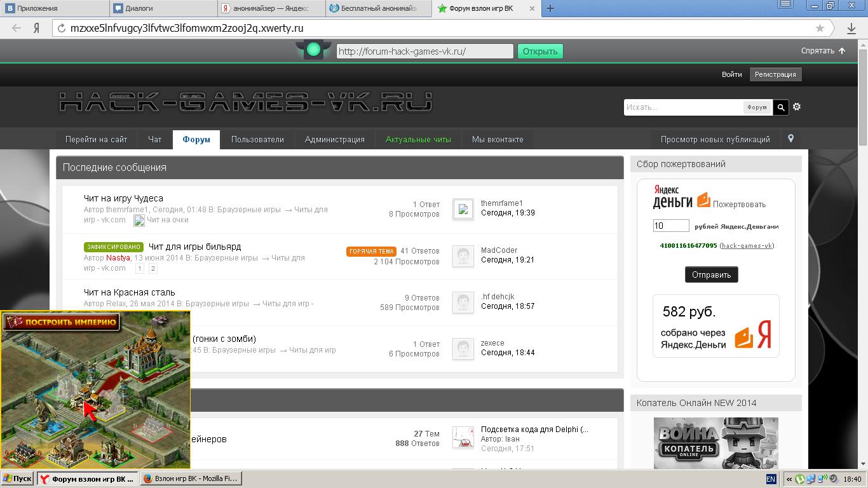Open the "Пользователи" nav item
Image resolution: width=868 pixels, height=488 pixels.
(257, 139)
